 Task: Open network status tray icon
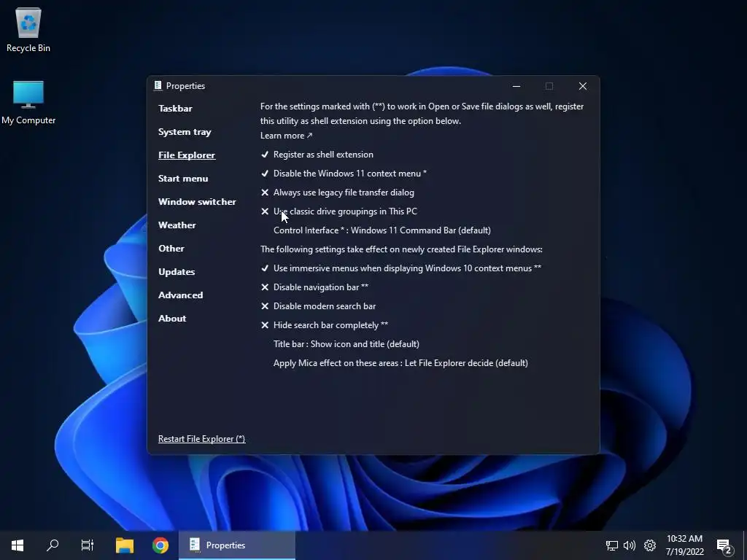point(612,545)
